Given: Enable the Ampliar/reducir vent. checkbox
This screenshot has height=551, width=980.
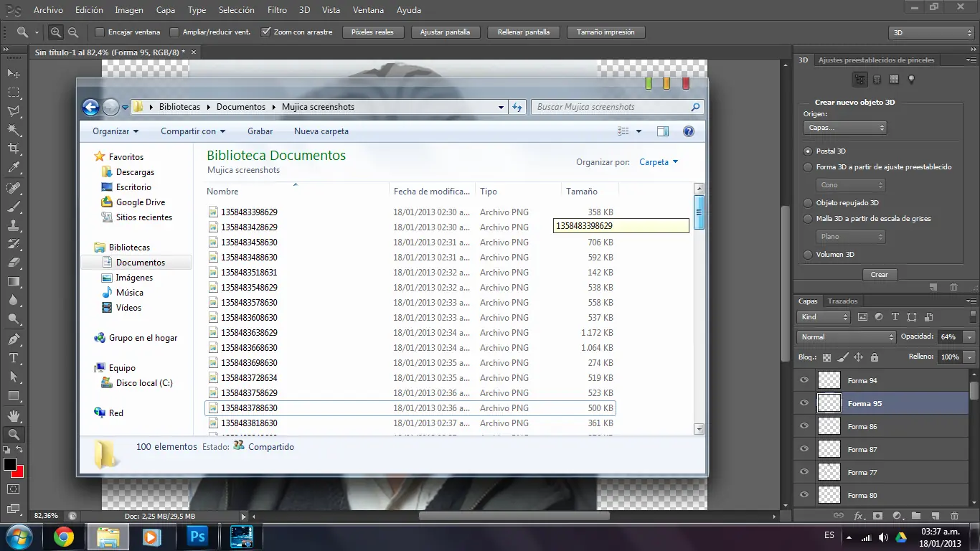Looking at the screenshot, I should coord(174,32).
